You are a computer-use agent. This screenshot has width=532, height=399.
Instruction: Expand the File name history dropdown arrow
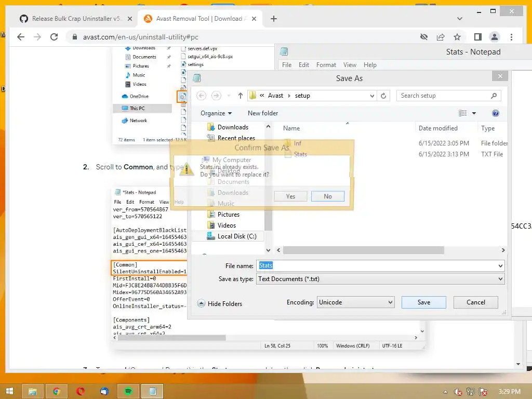coord(500,265)
